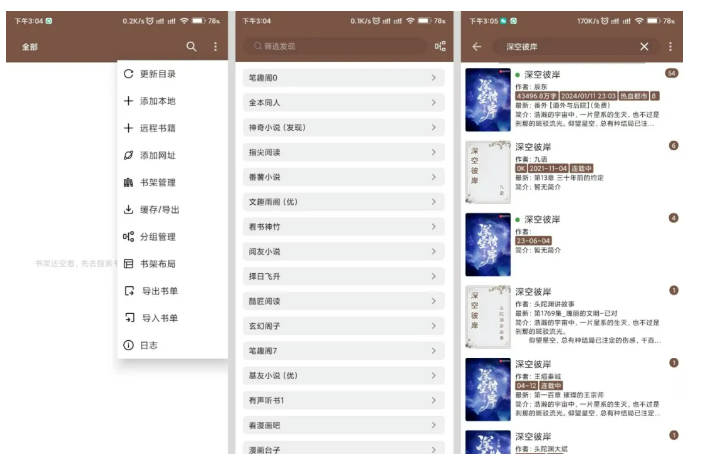Click the alarm icon in the discovery screen's status bar

pyautogui.click(x=376, y=21)
